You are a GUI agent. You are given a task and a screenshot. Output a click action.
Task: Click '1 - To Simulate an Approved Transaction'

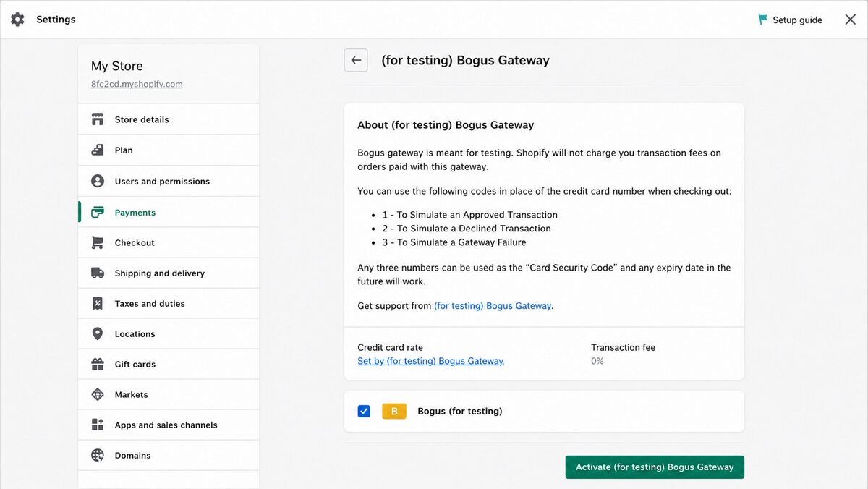tap(470, 215)
